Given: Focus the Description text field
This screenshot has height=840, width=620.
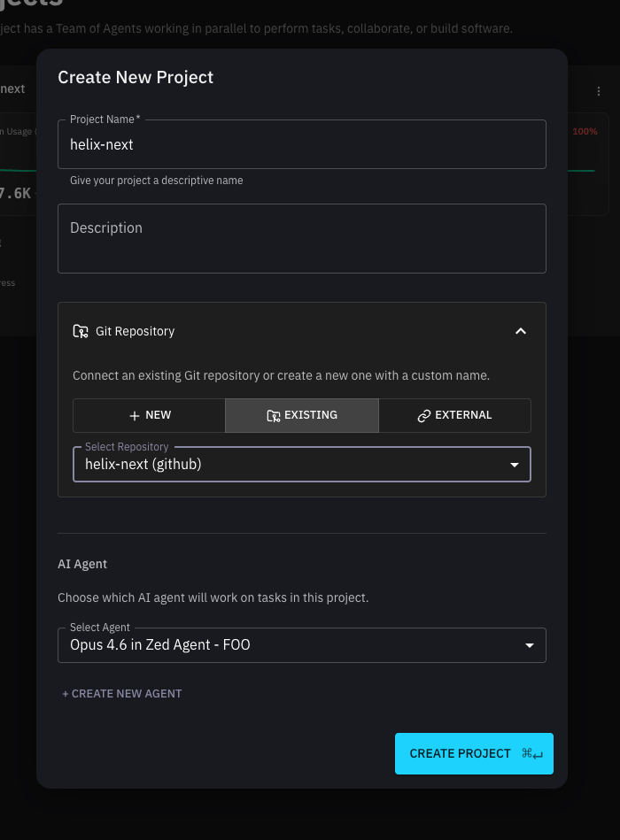Looking at the screenshot, I should point(301,239).
